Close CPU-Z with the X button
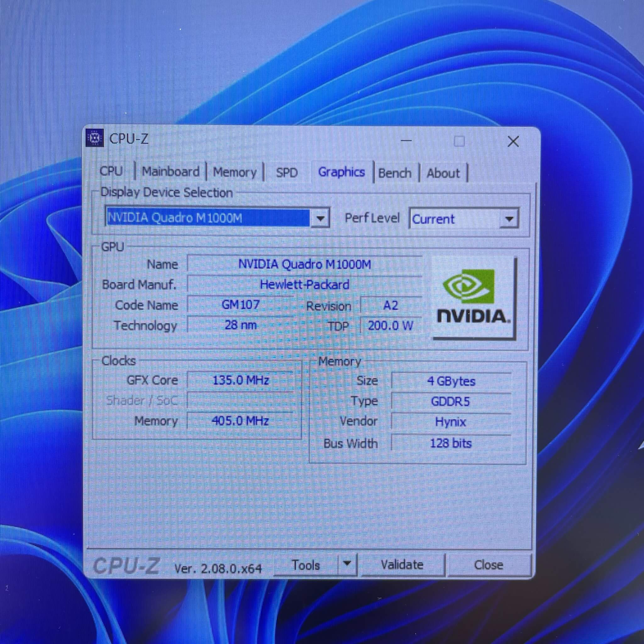The image size is (644, 644). tap(513, 142)
